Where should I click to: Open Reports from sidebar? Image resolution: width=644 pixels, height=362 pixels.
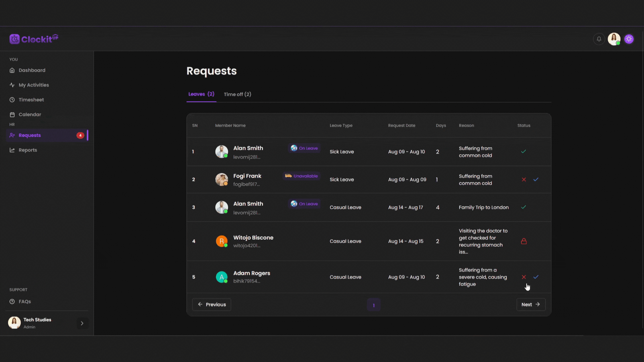(47, 150)
